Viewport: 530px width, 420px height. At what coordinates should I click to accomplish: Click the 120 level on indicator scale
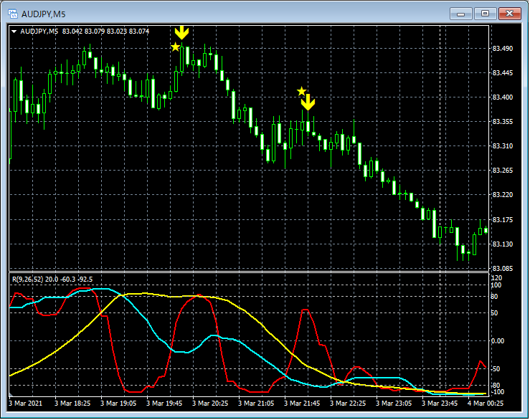pyautogui.click(x=496, y=278)
